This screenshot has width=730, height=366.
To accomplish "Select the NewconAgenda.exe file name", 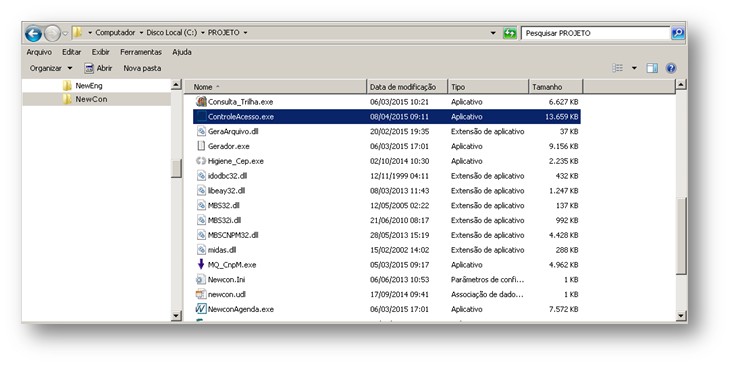I will [241, 309].
